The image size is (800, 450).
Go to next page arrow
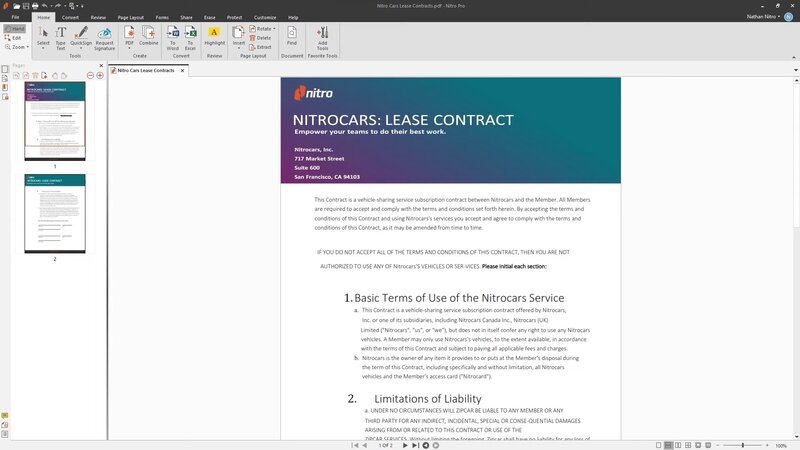(405, 445)
